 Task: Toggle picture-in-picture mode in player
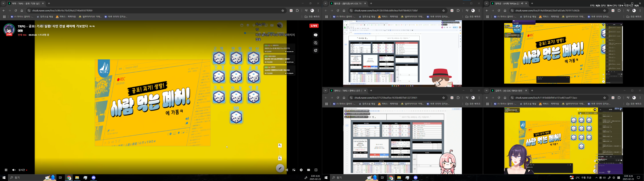tap(294, 170)
